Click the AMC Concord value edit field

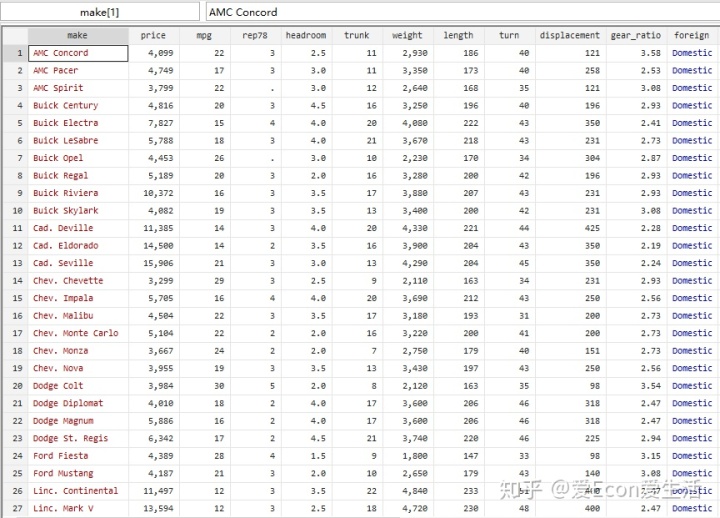coord(463,12)
